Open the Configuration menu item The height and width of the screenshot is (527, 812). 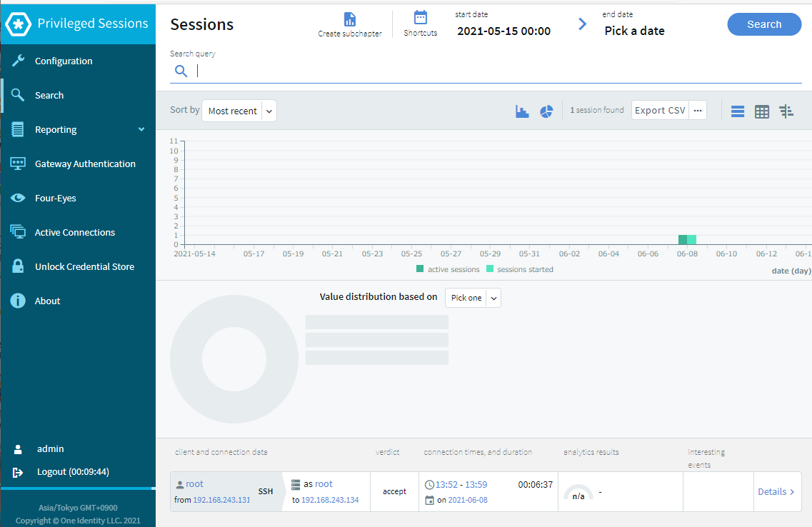[78, 61]
